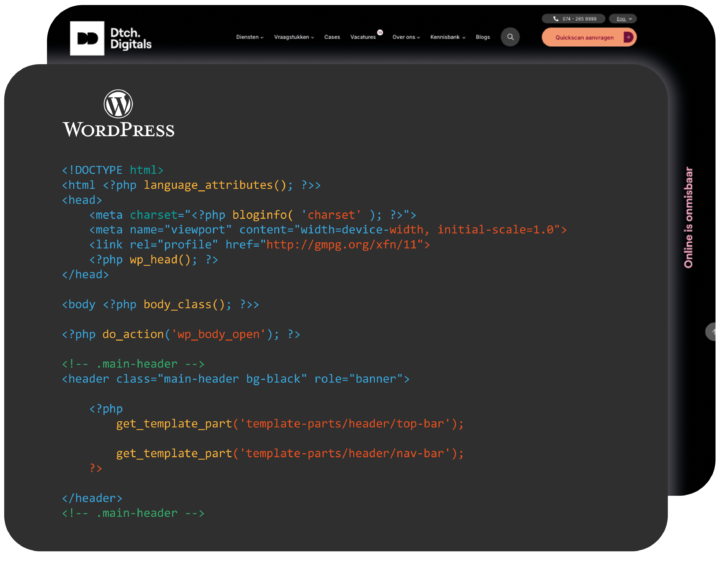Open the Cases menu item

[332, 37]
